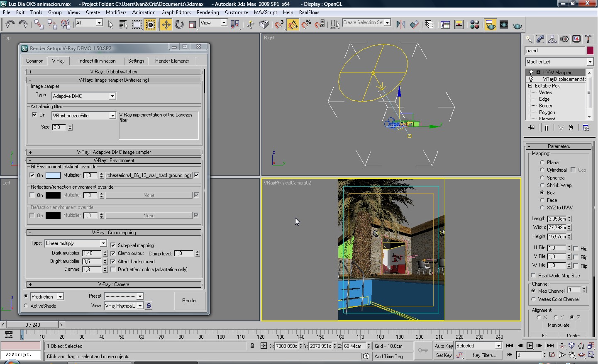Enable Don't affect colors (adaptation only)
The image size is (598, 364).
point(113,269)
